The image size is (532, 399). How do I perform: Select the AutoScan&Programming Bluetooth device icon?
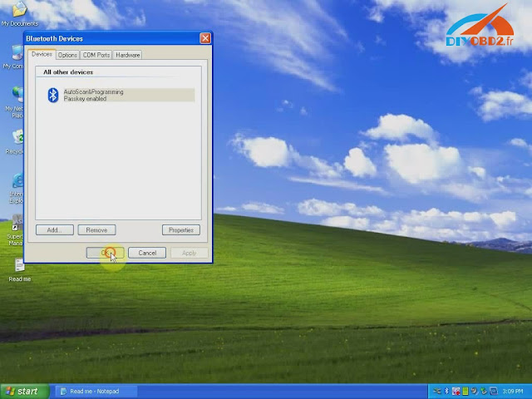point(53,95)
